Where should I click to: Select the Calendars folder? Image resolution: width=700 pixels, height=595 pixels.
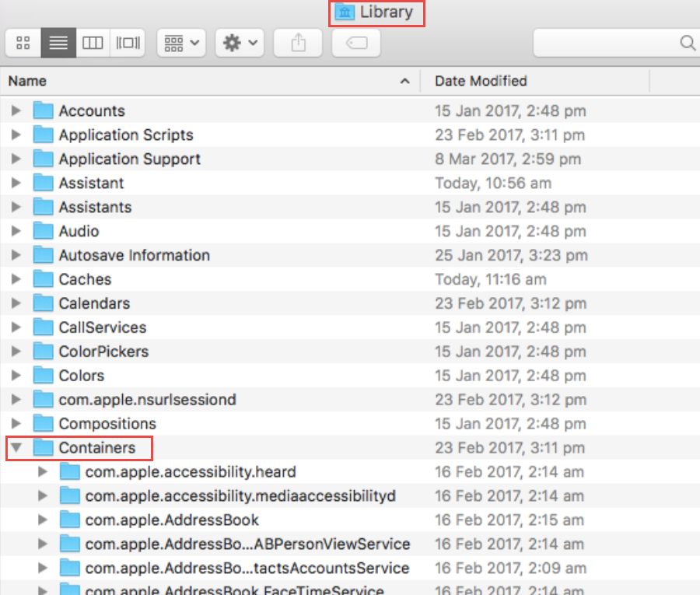pos(94,304)
